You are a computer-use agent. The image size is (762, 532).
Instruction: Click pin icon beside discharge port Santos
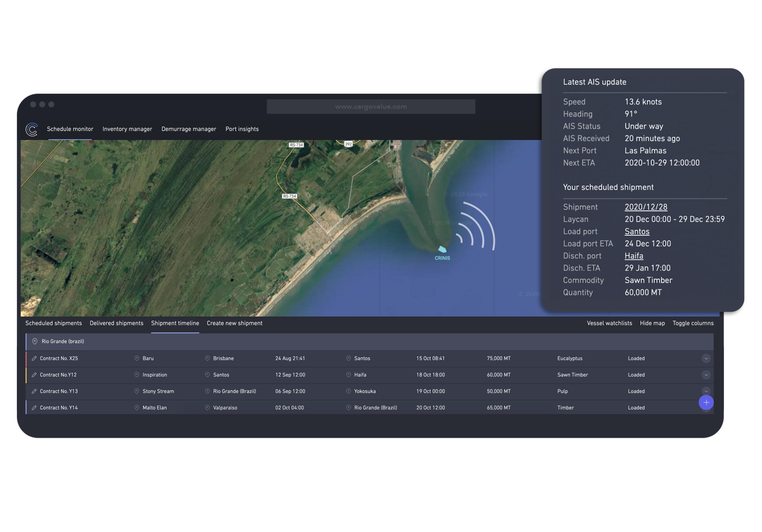[349, 358]
